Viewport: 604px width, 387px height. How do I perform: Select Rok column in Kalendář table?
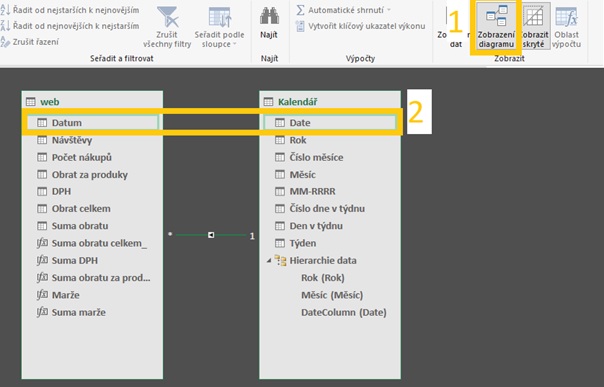(x=330, y=140)
